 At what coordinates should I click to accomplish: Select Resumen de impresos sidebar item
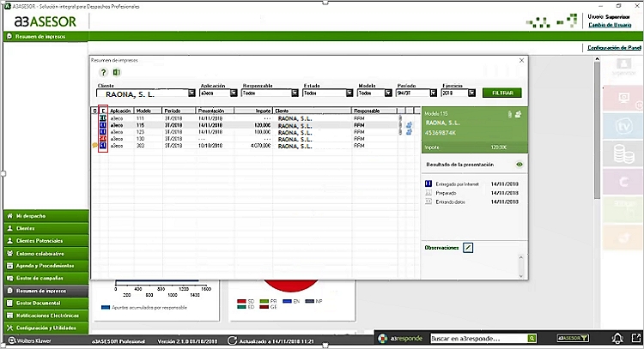(46, 291)
